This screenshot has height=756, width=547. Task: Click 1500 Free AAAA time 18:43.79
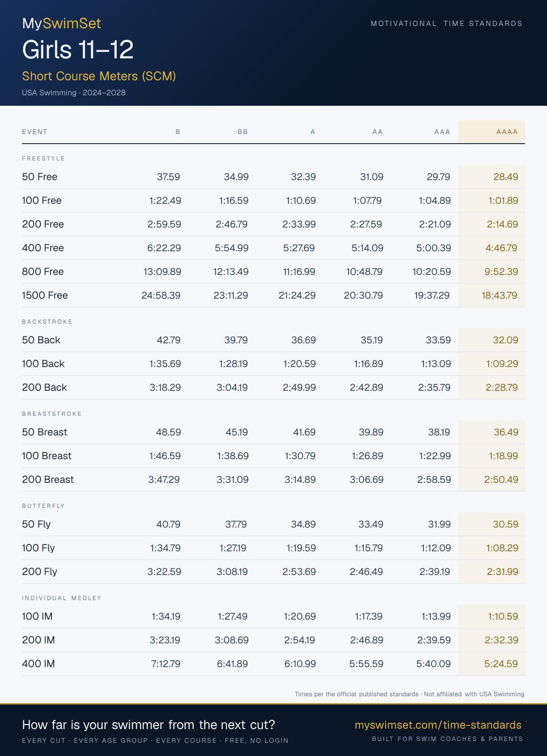[x=500, y=295]
